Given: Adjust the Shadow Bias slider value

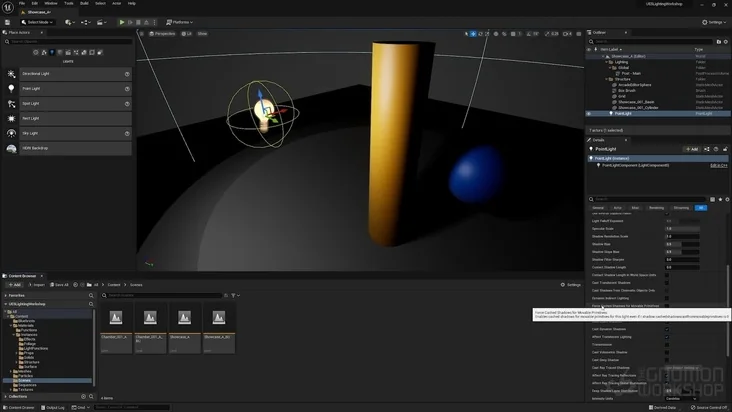Looking at the screenshot, I should (x=682, y=244).
